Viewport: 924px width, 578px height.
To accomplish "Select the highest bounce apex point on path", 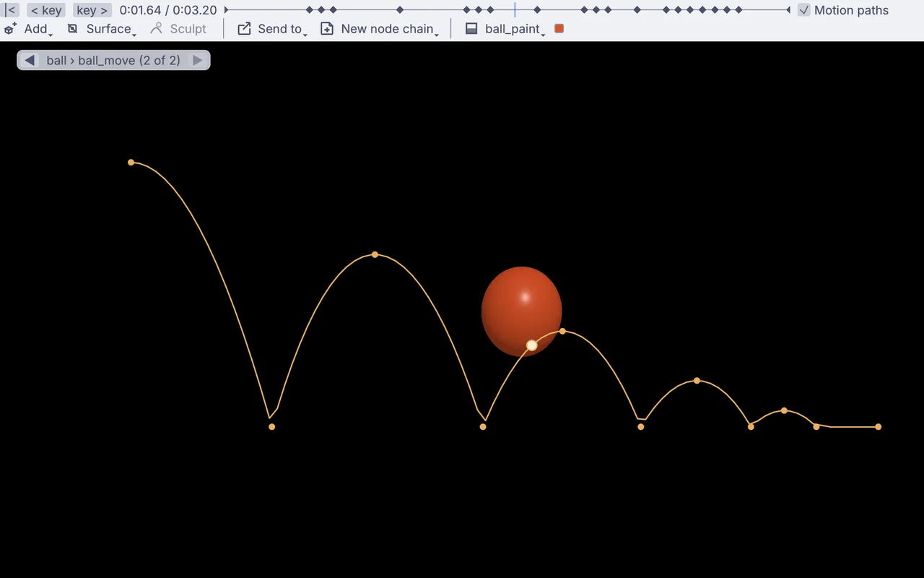I will 375,254.
